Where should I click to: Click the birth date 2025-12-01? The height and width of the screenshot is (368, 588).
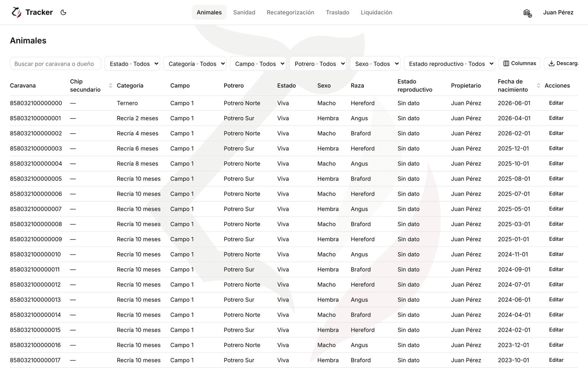[513, 148]
